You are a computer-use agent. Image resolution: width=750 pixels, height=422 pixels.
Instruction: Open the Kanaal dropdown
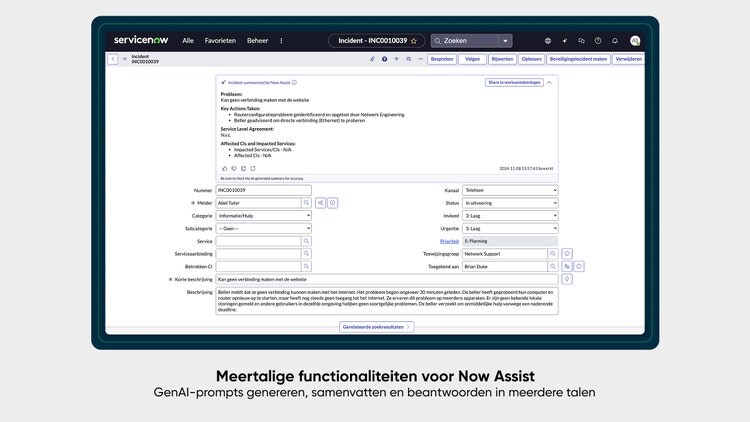tap(510, 190)
